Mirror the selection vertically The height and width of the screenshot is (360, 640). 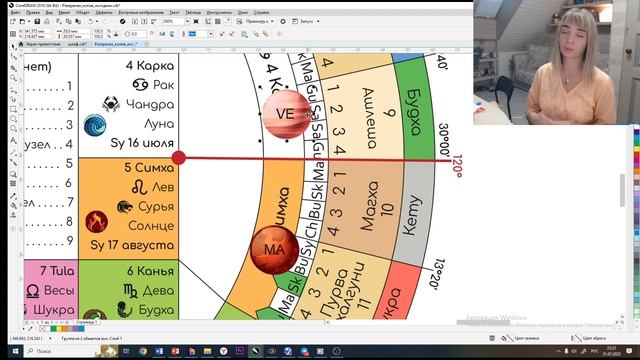point(172,34)
